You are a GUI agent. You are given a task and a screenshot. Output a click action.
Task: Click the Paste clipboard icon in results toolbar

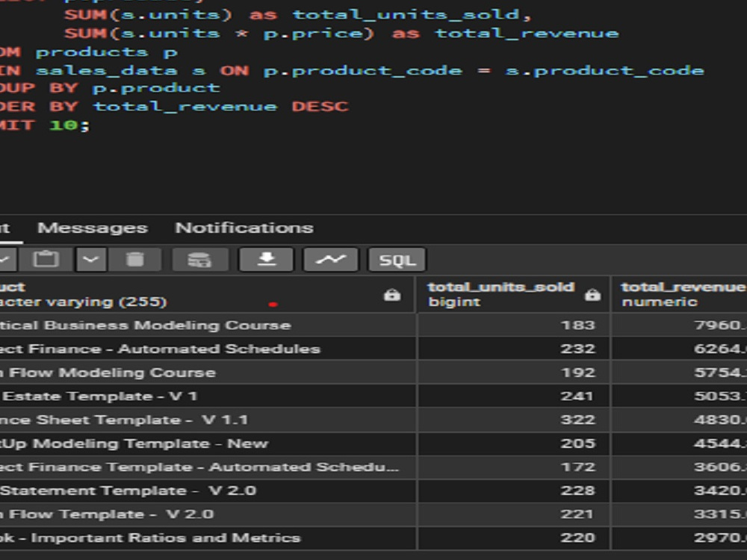tap(46, 260)
